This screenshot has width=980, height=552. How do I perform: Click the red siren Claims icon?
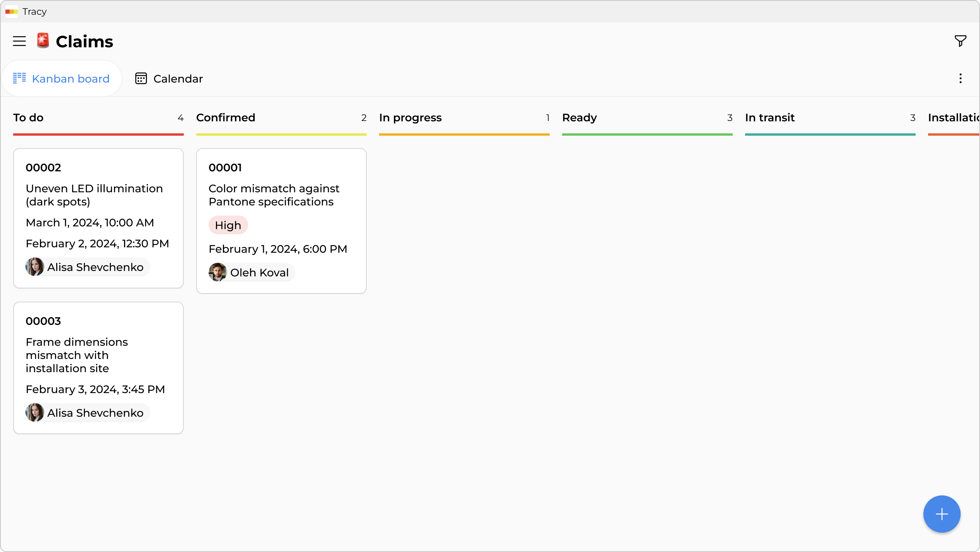[x=43, y=41]
